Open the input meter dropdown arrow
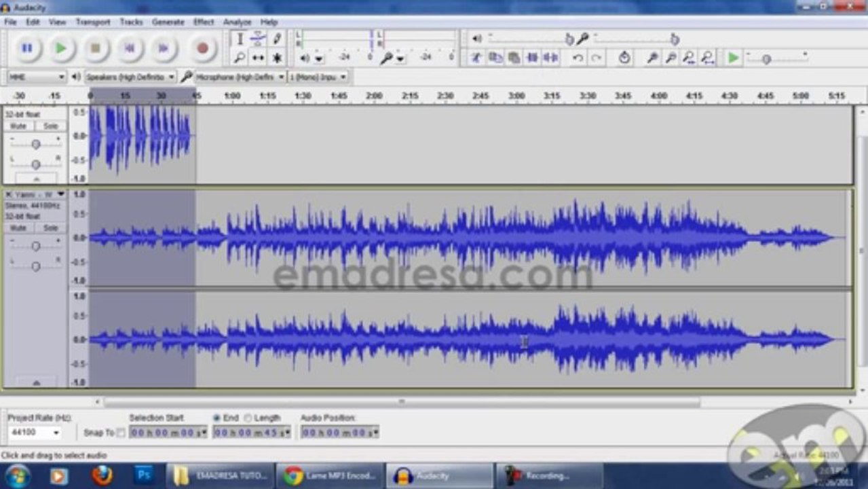The width and height of the screenshot is (868, 489). (x=400, y=59)
